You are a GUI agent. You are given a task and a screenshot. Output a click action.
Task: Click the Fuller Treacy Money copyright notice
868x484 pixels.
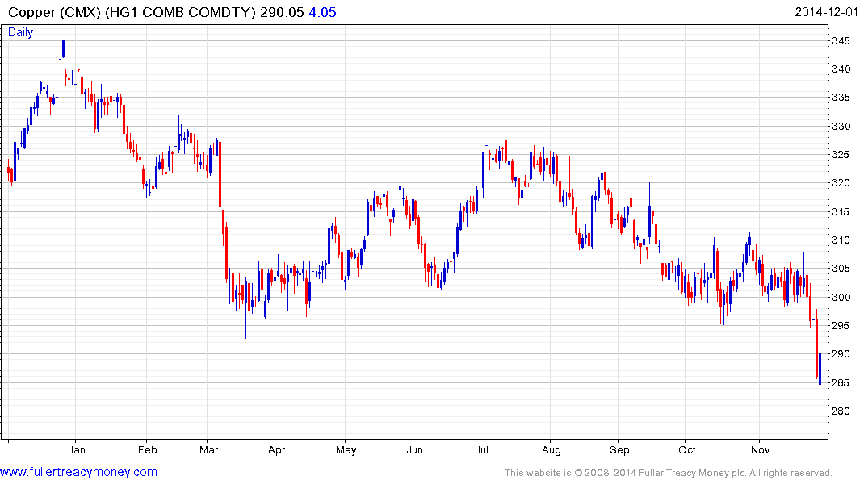(x=669, y=473)
